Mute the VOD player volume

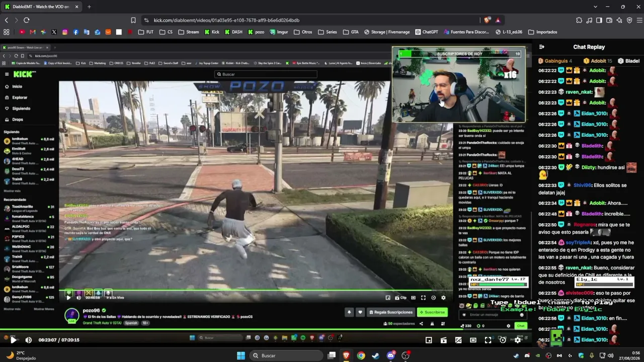tap(28, 340)
